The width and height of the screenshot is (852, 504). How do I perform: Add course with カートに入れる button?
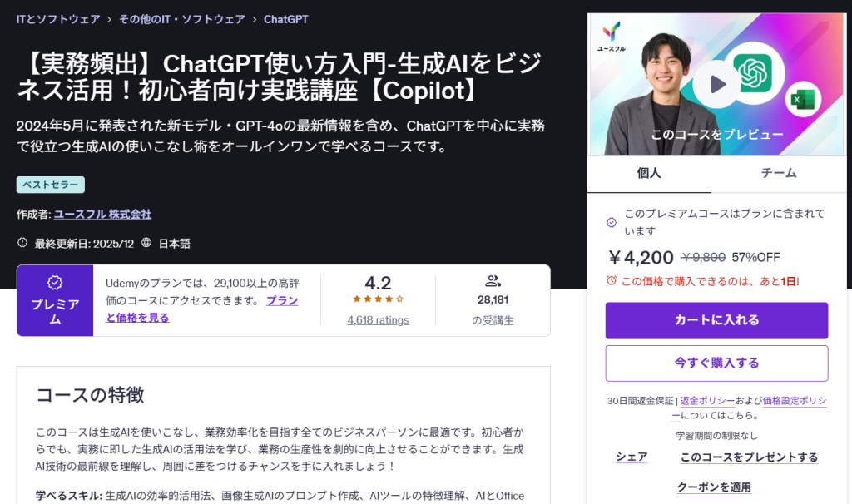click(716, 320)
